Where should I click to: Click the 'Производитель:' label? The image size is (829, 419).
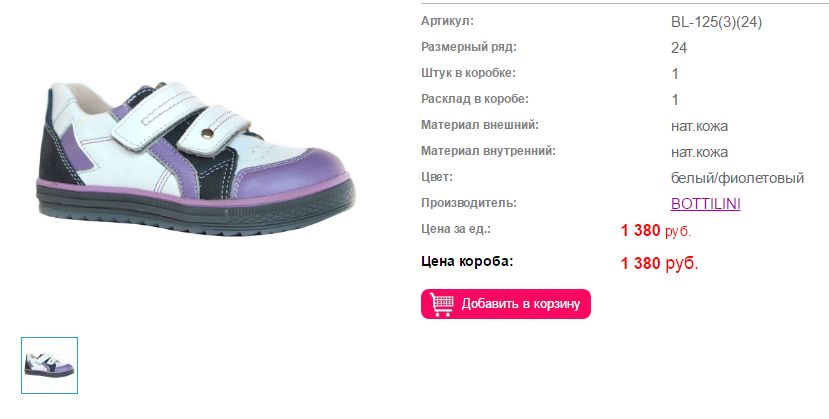(468, 203)
